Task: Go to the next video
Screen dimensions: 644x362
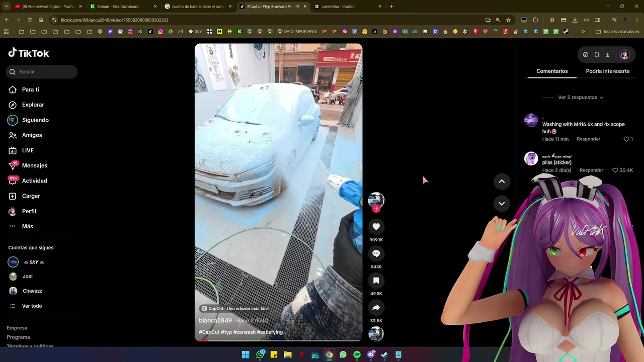Action: [x=502, y=204]
